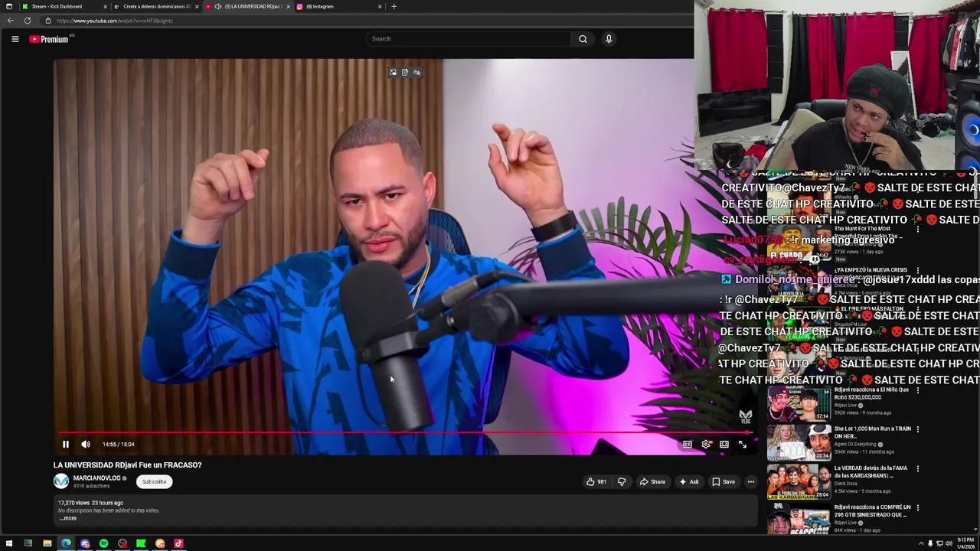980x551 pixels.
Task: Open system tray volume control
Action: pos(949,543)
